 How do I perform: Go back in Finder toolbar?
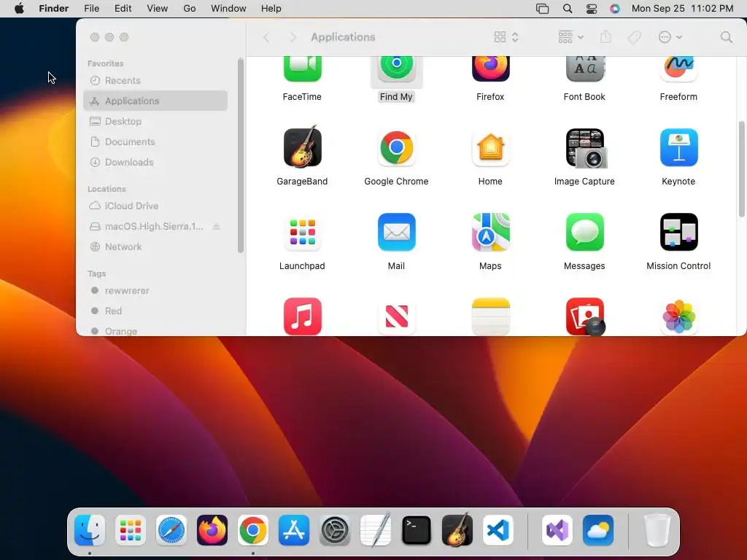click(266, 37)
